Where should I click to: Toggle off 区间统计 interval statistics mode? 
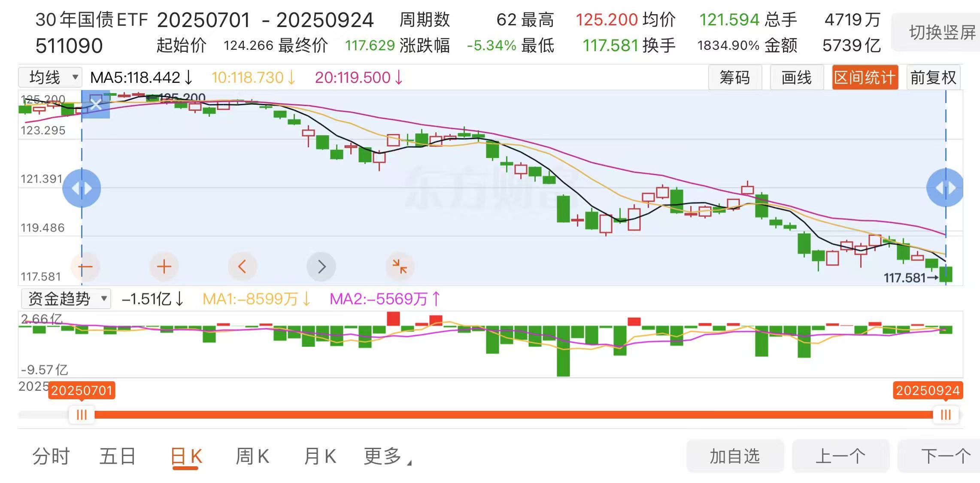pyautogui.click(x=865, y=78)
